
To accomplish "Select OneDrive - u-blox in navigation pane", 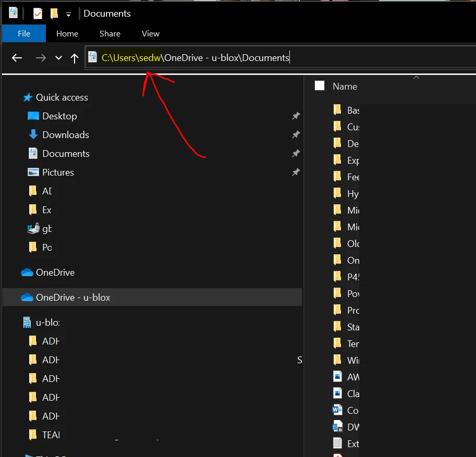I will click(152, 297).
